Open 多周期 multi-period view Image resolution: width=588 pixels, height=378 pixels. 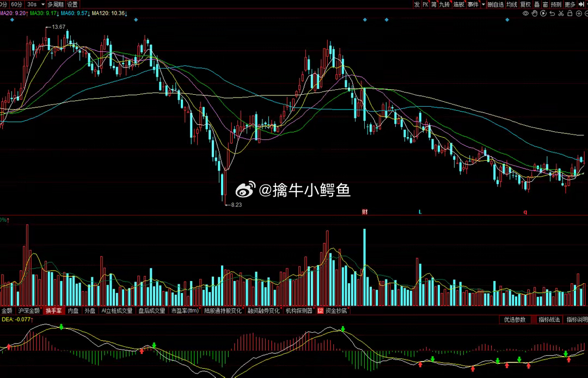55,4
